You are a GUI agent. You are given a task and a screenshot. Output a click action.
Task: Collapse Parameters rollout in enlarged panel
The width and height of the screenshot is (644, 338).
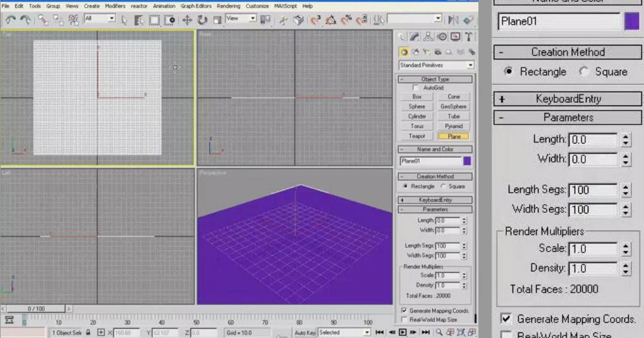(568, 118)
